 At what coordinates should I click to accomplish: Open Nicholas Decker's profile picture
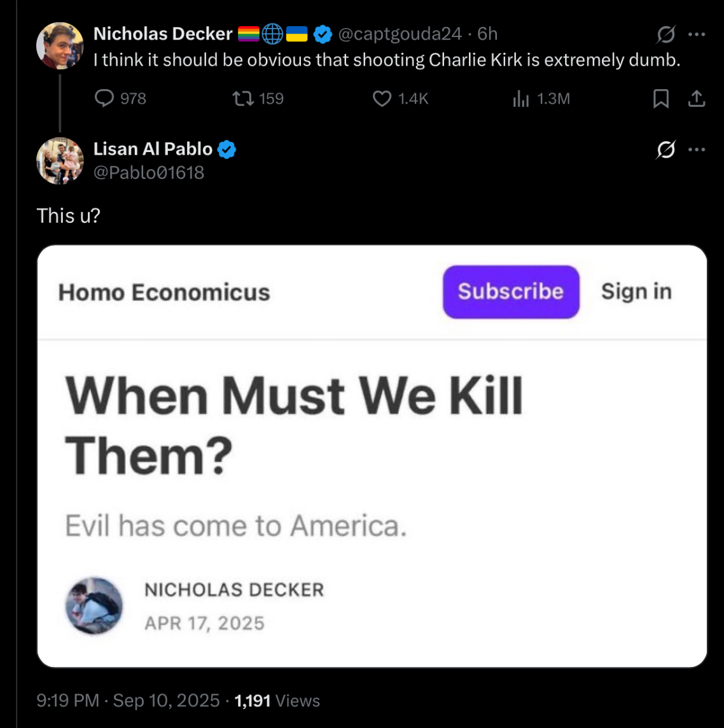tap(60, 46)
